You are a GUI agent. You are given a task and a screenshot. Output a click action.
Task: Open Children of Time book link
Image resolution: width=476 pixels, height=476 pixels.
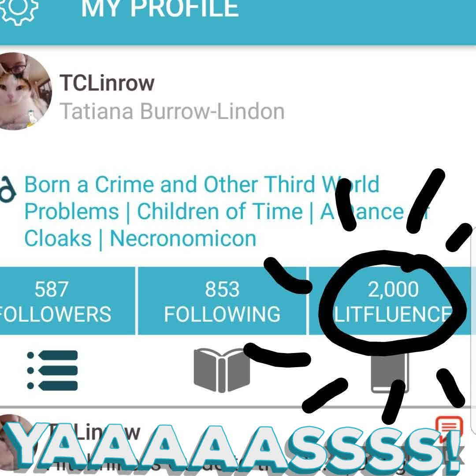pyautogui.click(x=220, y=211)
